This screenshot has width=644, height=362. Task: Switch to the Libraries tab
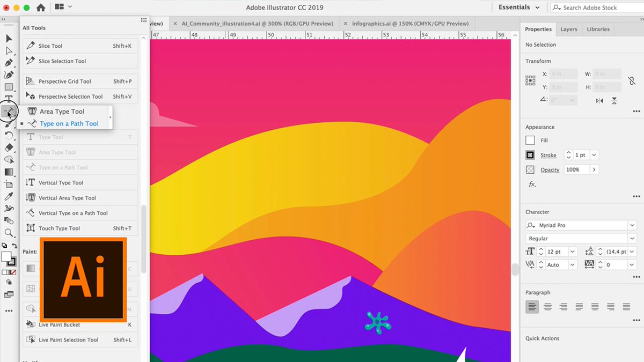[598, 29]
